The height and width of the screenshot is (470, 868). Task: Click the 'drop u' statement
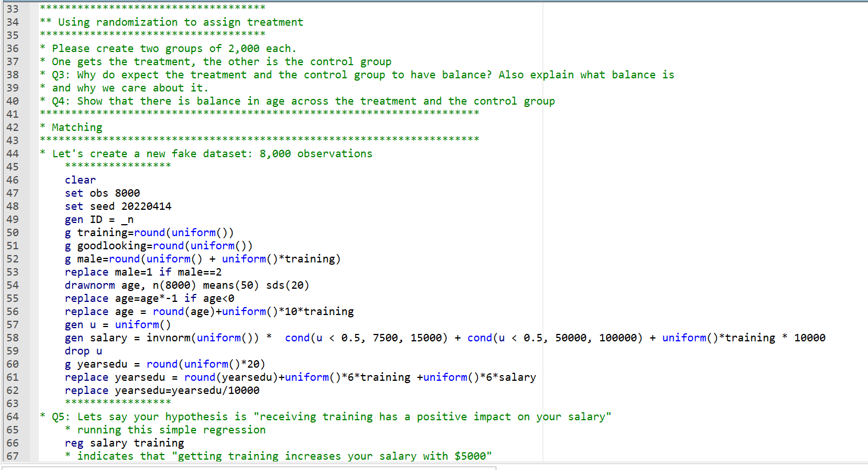click(x=83, y=350)
